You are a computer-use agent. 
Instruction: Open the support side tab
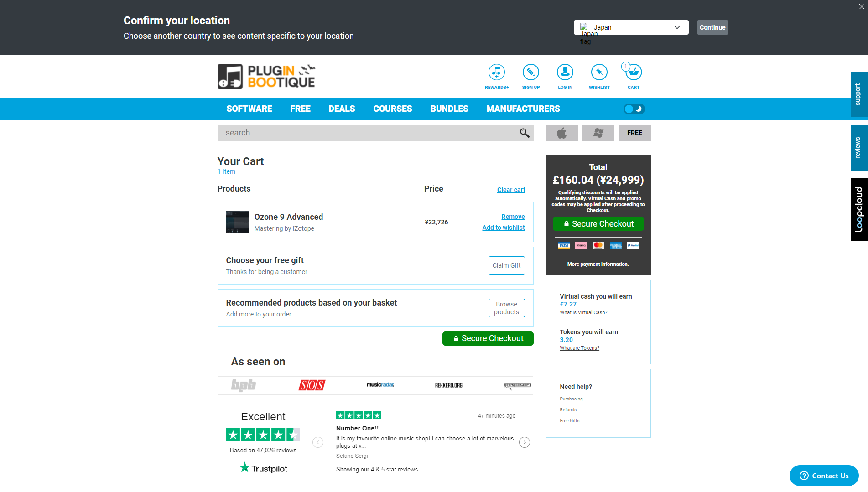[859, 94]
